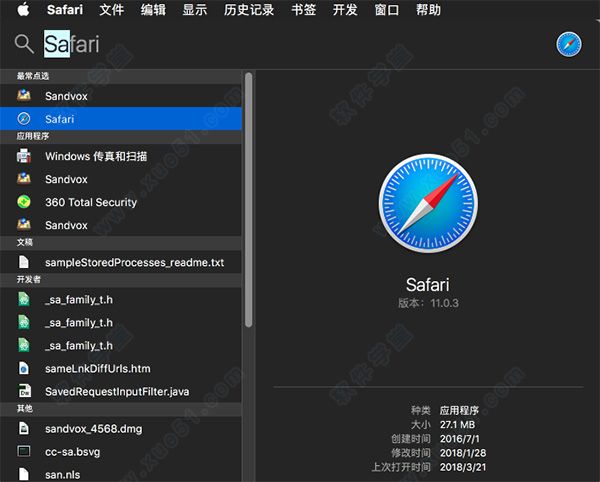Open the 历史记录 menu
The width and height of the screenshot is (600, 482).
click(x=249, y=10)
